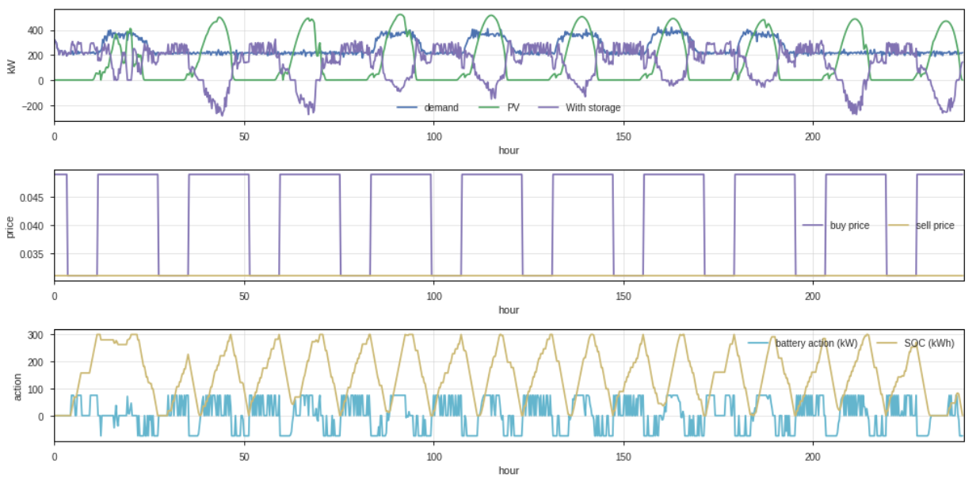Click the hour label under the bottom chart

[x=509, y=471]
